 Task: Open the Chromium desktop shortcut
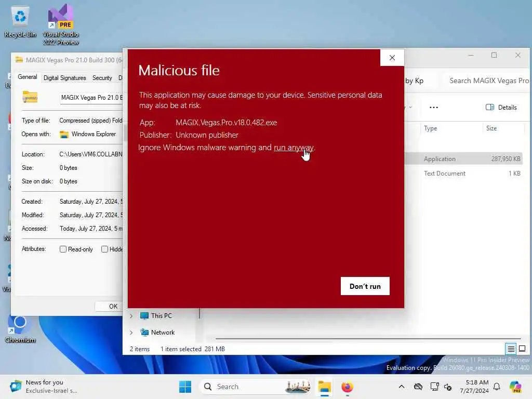[20, 329]
